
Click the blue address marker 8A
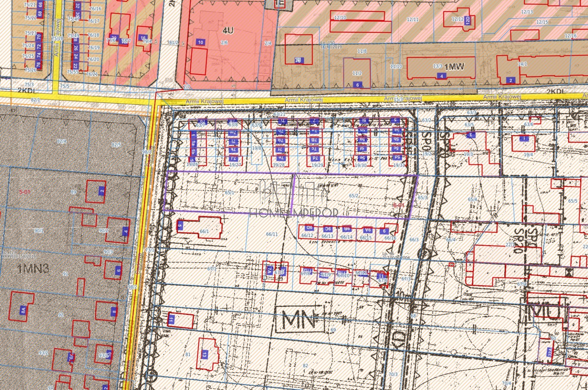(23, 310)
